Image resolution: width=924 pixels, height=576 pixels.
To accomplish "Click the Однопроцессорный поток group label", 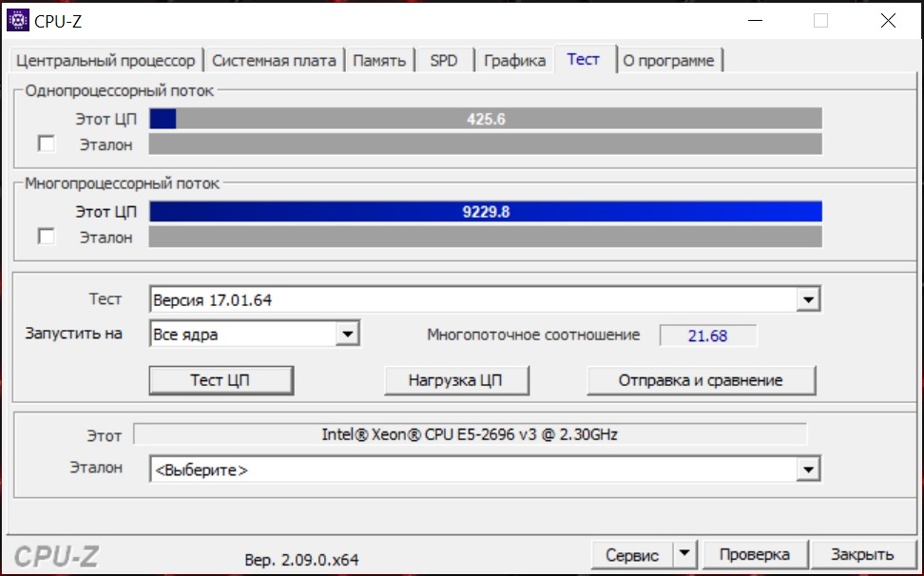I will tap(120, 90).
